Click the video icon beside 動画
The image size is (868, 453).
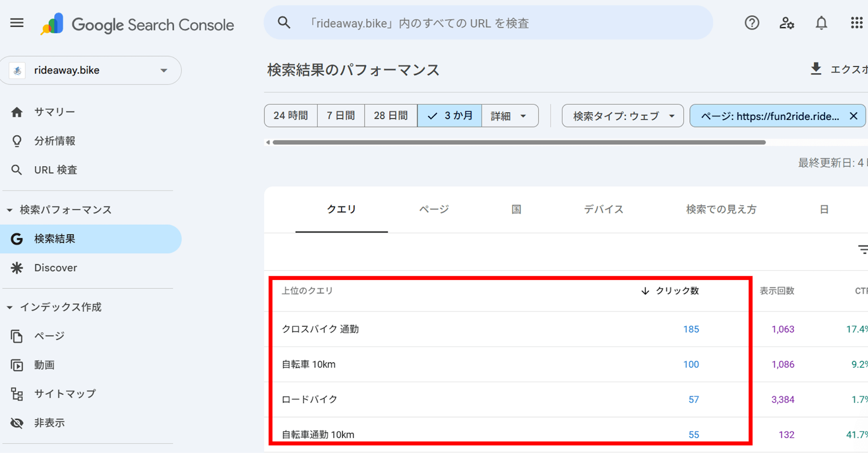(17, 365)
